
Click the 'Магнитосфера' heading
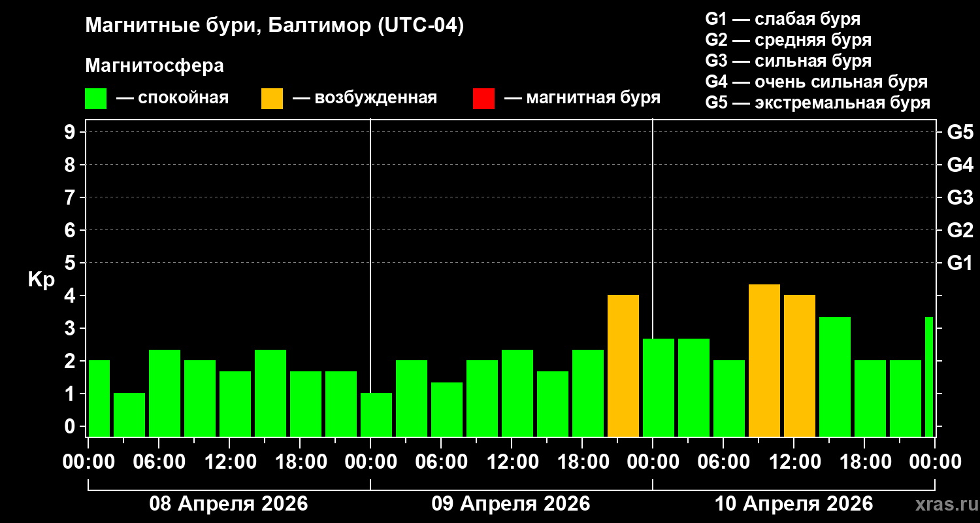click(154, 66)
